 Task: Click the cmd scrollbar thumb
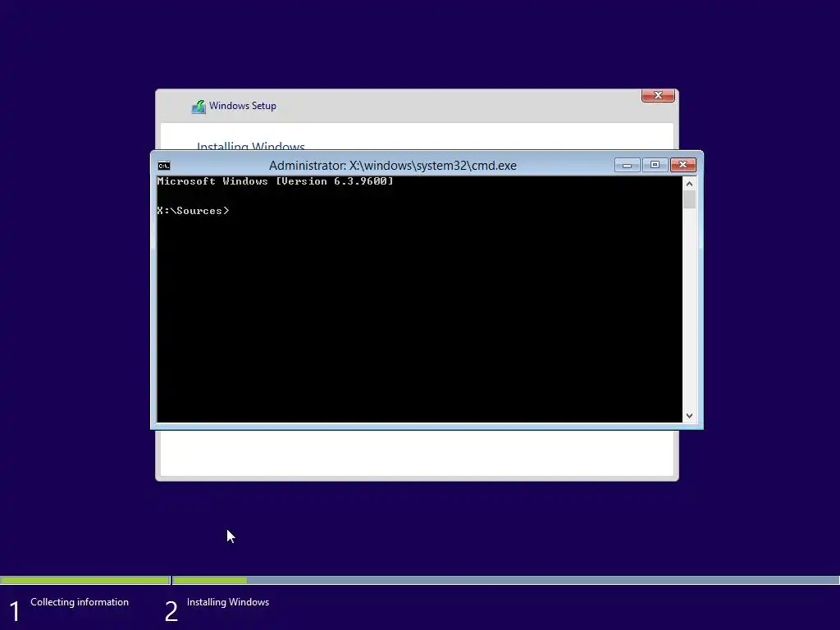[x=689, y=199]
